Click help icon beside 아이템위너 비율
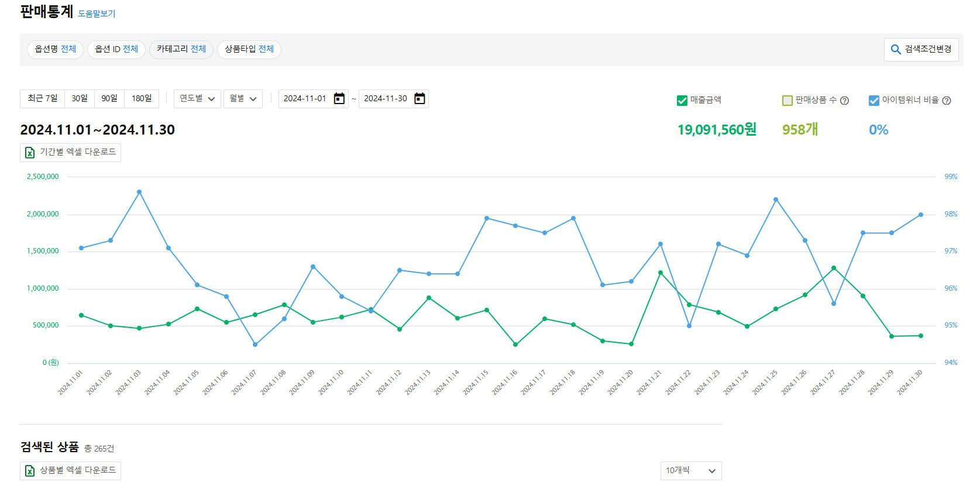 click(947, 101)
